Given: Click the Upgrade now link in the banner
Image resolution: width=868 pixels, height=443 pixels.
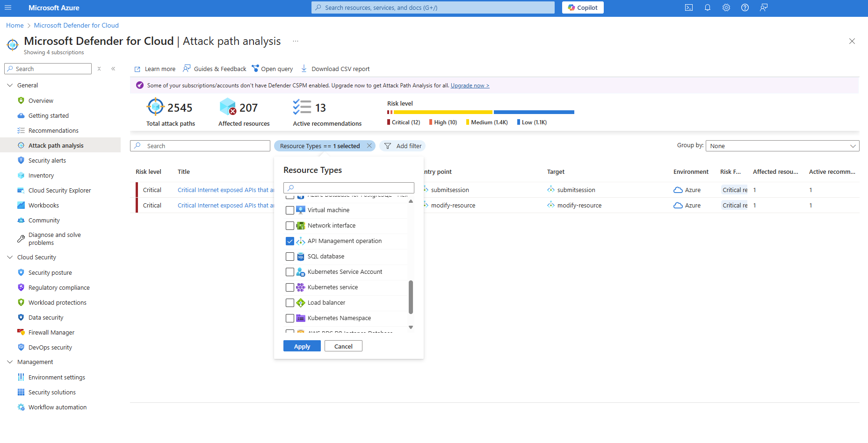Looking at the screenshot, I should coord(470,85).
